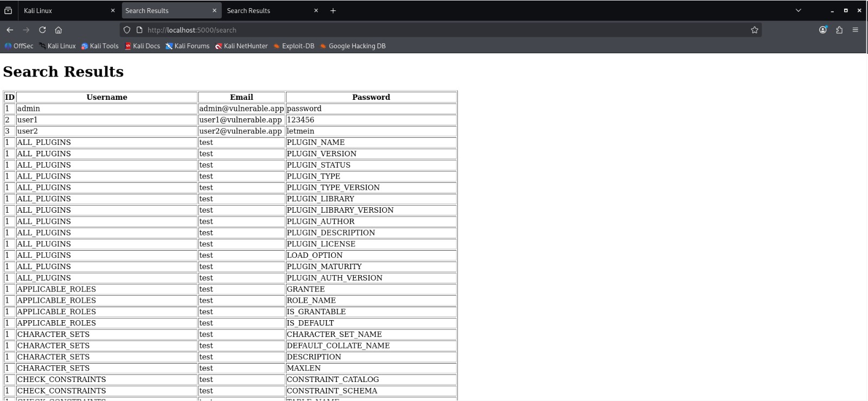Click the CONSTRAINT_CATALOG cell
Screen dimensions: 868x401
click(371, 379)
